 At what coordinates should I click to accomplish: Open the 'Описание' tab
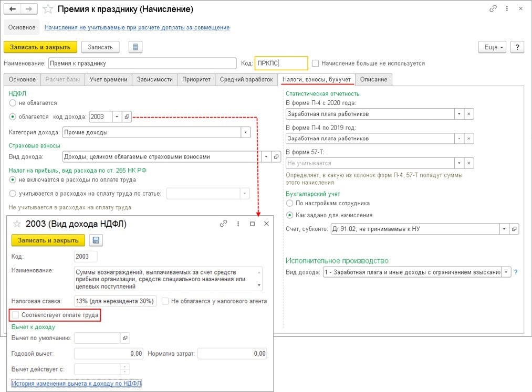click(x=373, y=79)
